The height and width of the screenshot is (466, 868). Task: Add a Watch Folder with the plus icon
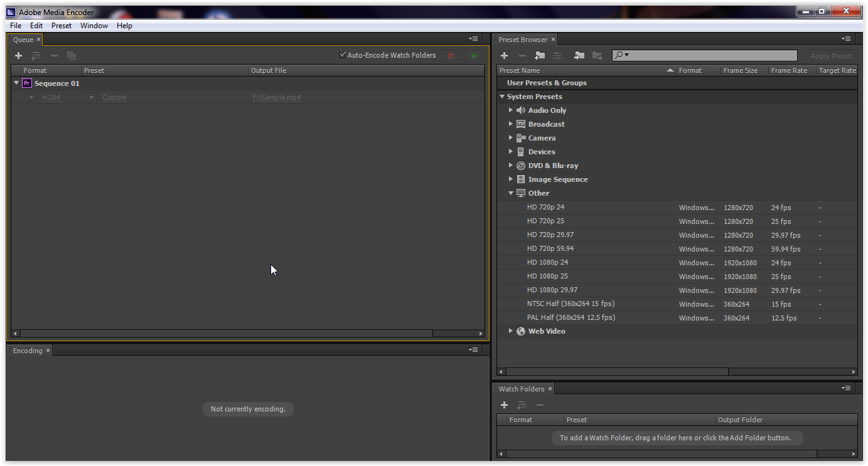coord(504,405)
